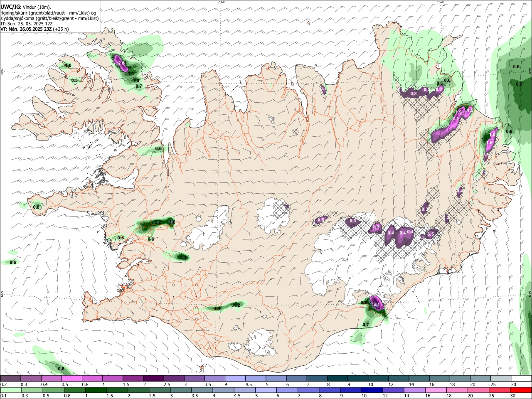Pick the white upper swatch at 30

coord(520,379)
